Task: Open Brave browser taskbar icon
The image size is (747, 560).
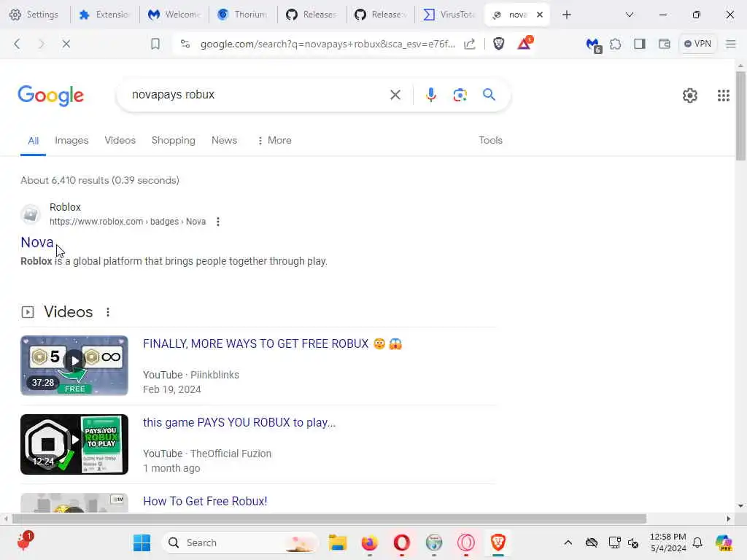Action: click(498, 542)
